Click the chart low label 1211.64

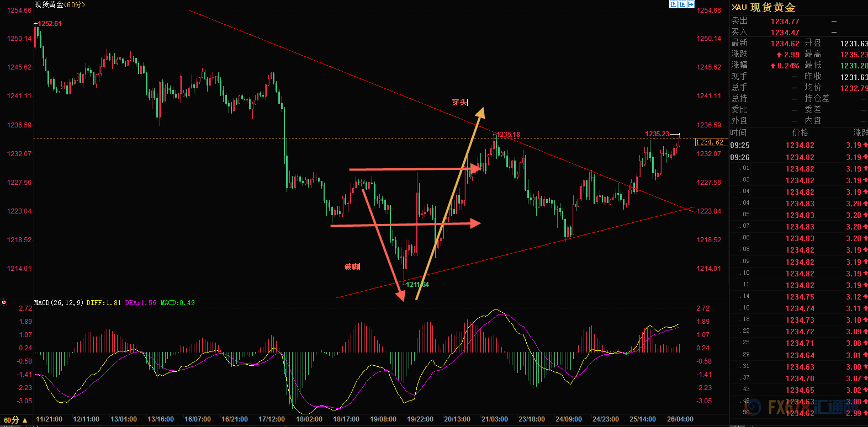click(x=417, y=285)
